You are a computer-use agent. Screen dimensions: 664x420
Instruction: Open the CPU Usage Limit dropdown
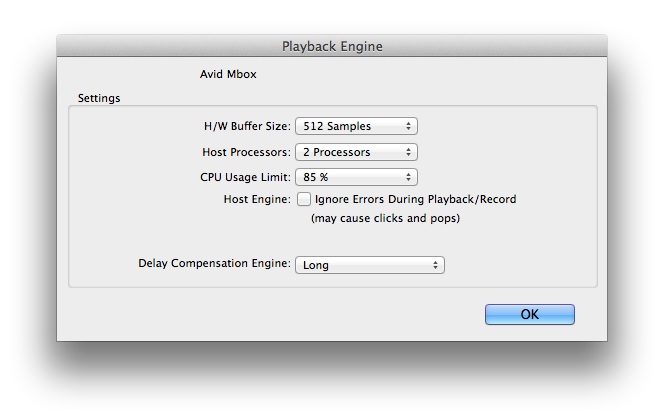(x=356, y=177)
